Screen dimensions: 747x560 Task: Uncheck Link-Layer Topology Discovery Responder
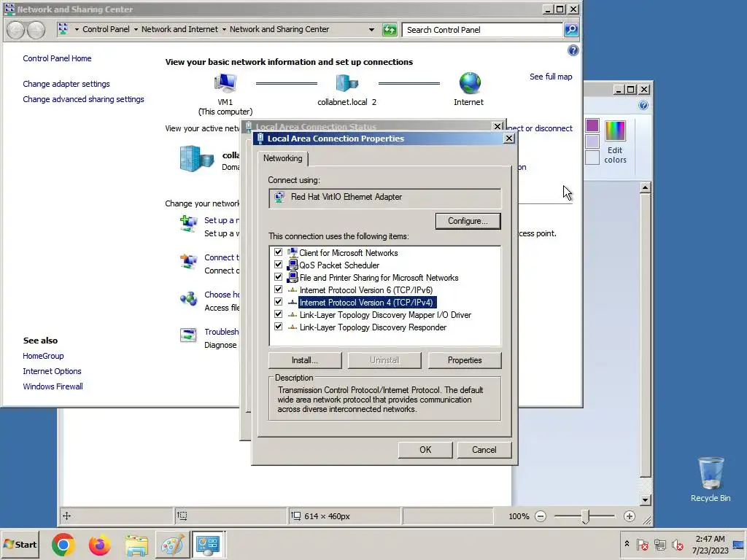point(278,327)
